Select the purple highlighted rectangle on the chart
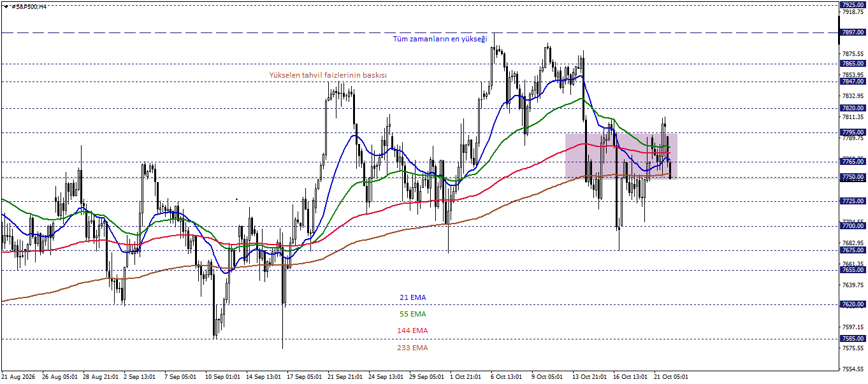 621,155
